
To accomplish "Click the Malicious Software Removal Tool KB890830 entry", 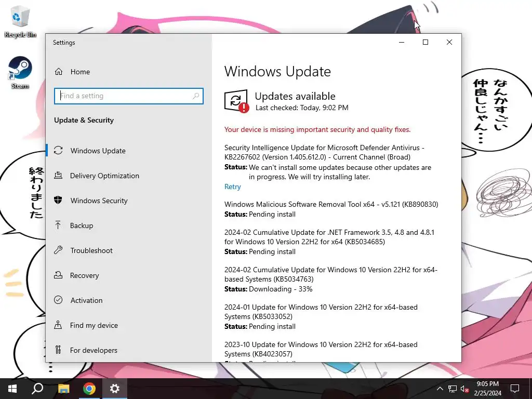I will (x=331, y=204).
